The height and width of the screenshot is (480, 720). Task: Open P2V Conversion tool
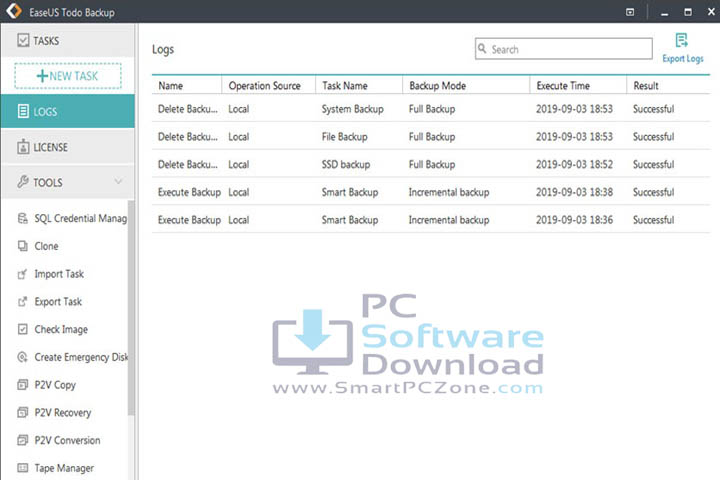pyautogui.click(x=68, y=440)
